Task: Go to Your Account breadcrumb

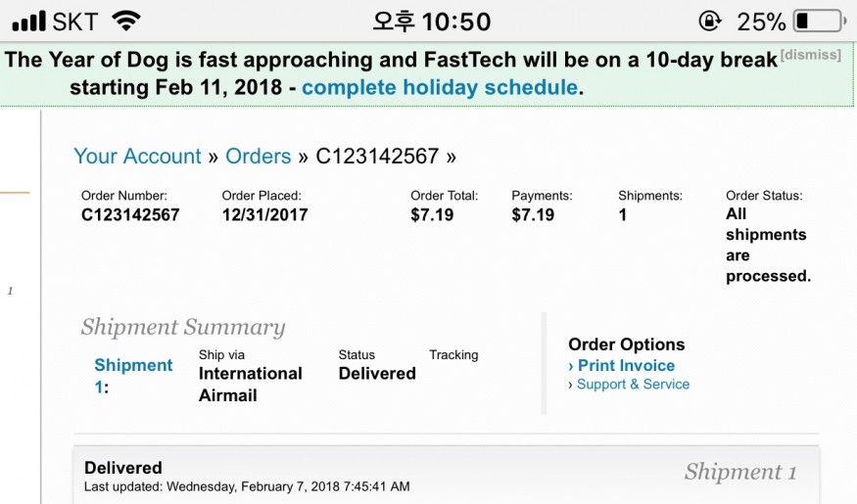Action: click(137, 157)
